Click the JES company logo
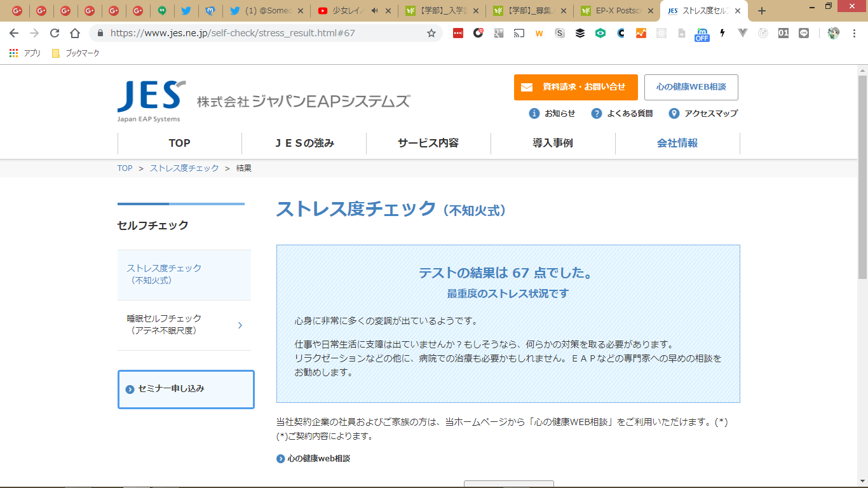The image size is (868, 488). click(151, 101)
